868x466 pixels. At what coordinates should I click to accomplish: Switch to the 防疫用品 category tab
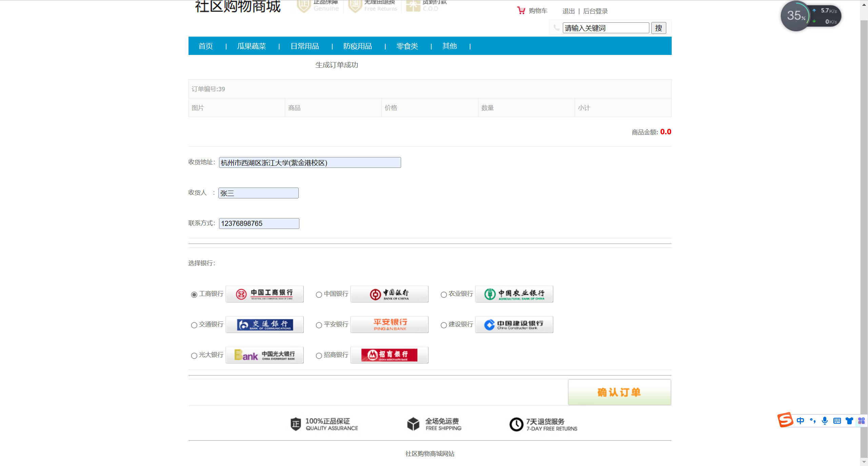(x=357, y=46)
